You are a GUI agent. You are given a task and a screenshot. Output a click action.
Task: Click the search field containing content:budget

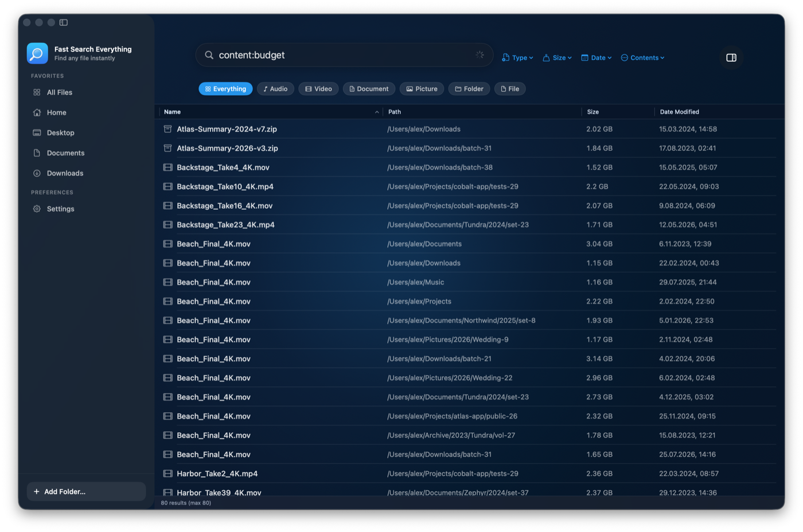coord(344,55)
